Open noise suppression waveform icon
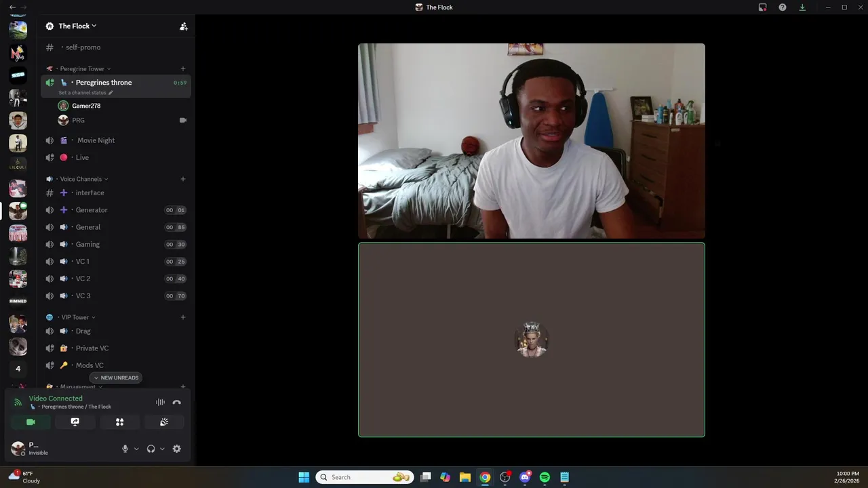This screenshot has width=868, height=488. click(x=160, y=402)
